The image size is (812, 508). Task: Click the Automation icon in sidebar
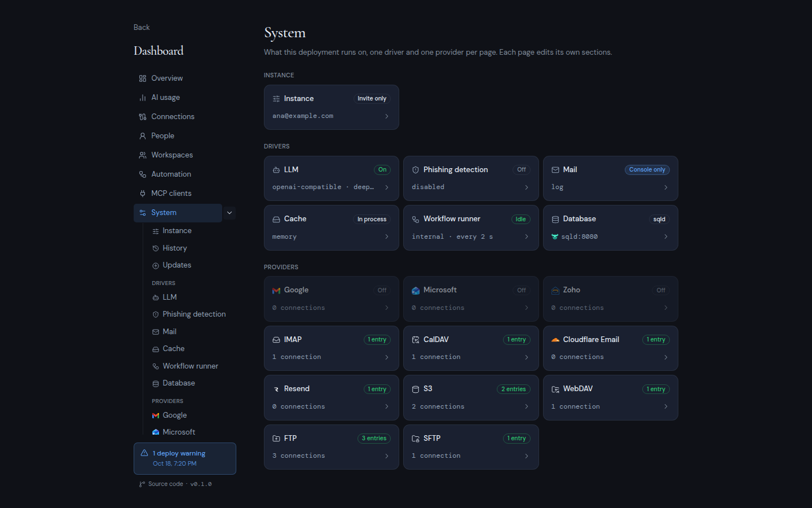tap(143, 174)
